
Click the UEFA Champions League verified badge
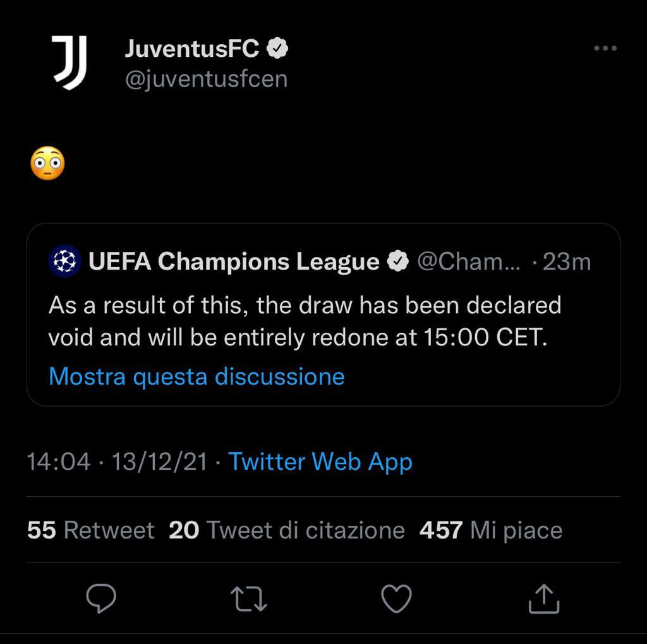397,261
